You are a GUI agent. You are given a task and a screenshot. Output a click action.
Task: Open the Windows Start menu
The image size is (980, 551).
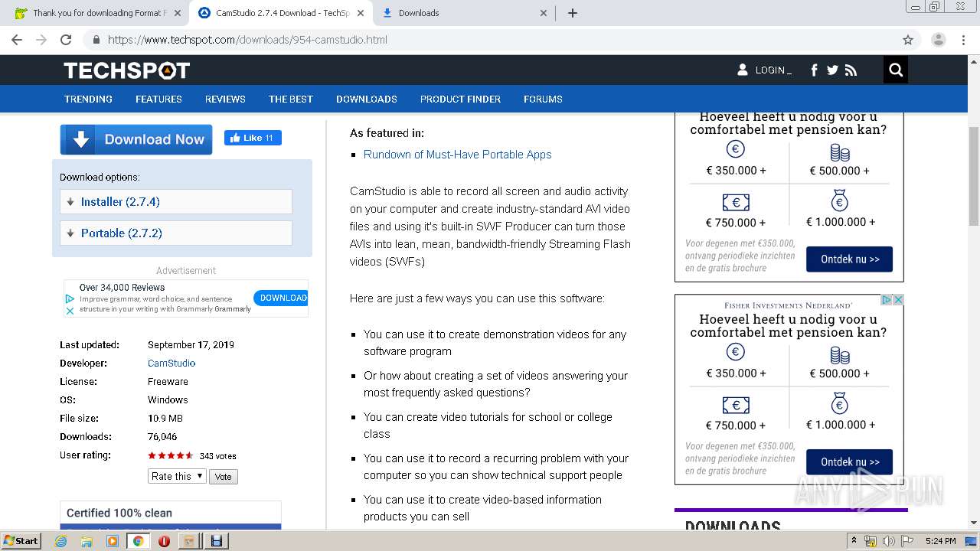[x=21, y=541]
